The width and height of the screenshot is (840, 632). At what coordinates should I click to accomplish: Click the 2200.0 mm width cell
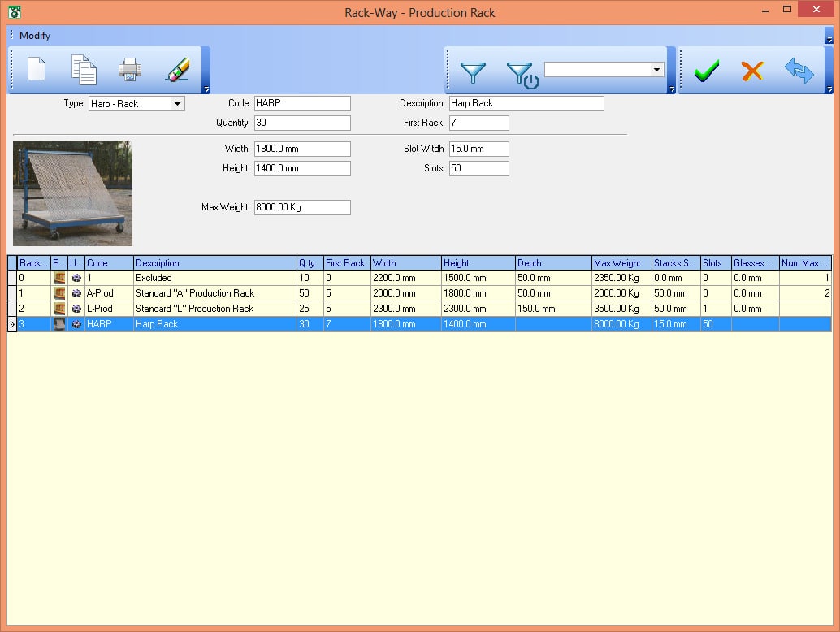point(405,278)
